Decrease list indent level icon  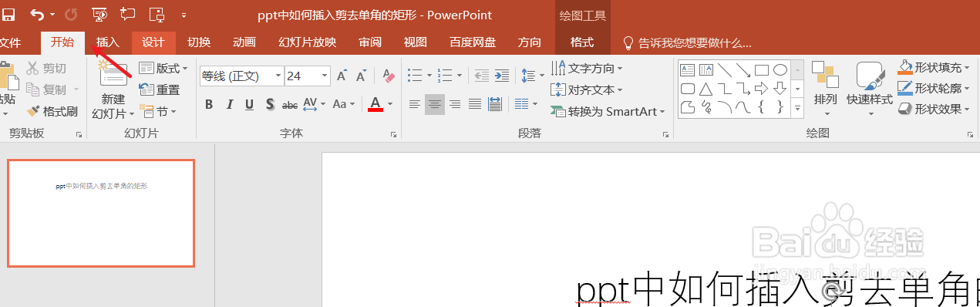point(483,76)
